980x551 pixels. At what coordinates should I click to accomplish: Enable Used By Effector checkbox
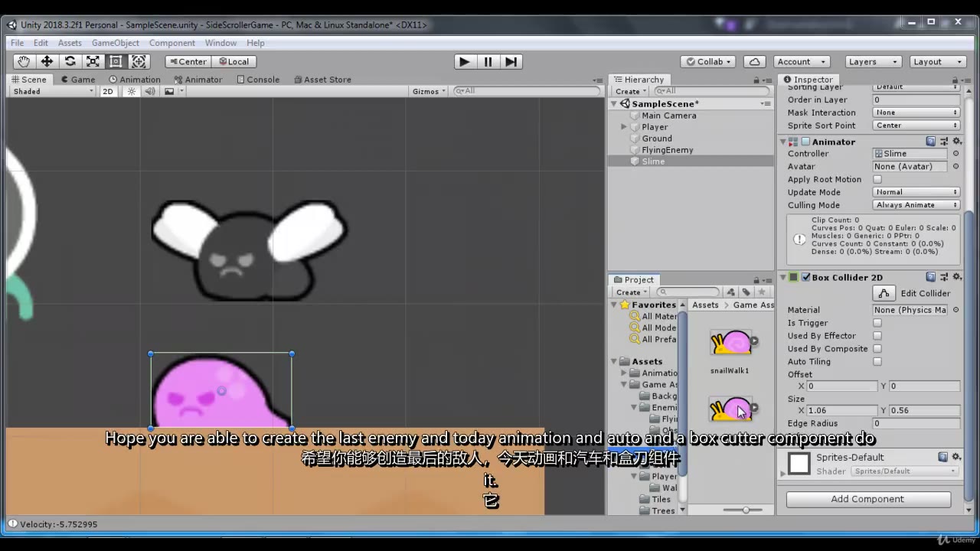[877, 335]
